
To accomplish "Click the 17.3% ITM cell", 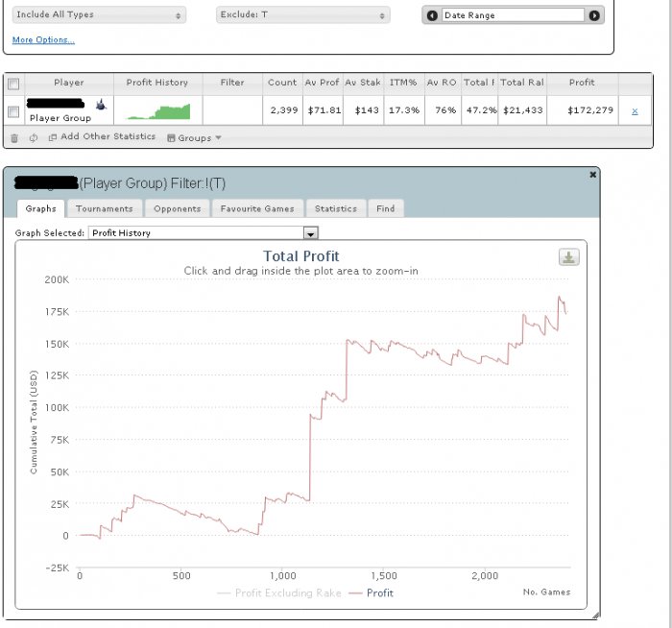I will pos(404,110).
